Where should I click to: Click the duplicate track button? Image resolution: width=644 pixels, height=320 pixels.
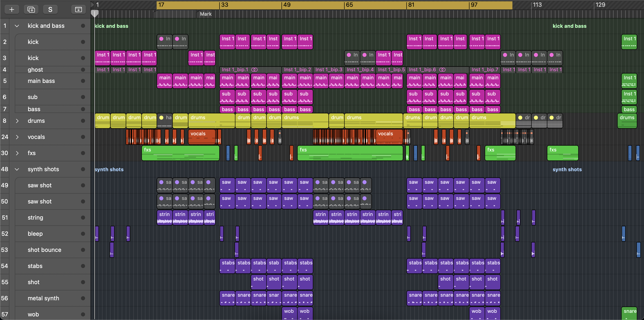click(x=31, y=9)
